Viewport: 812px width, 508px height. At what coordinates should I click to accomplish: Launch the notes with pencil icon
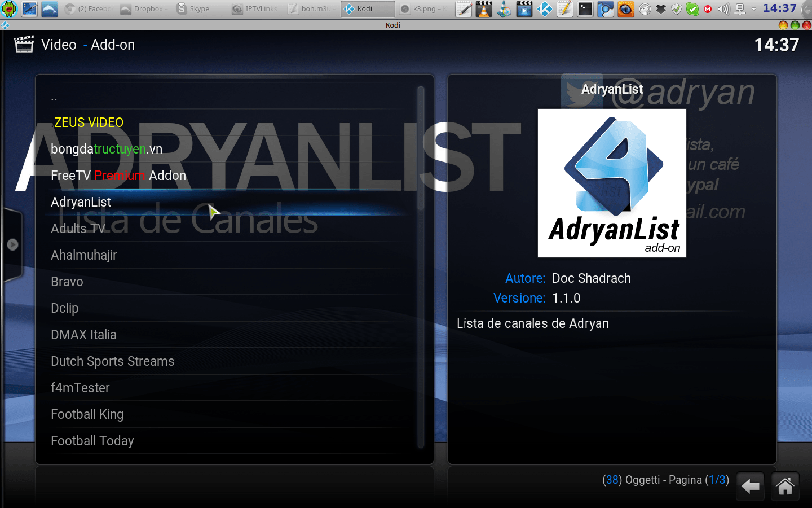(x=565, y=9)
